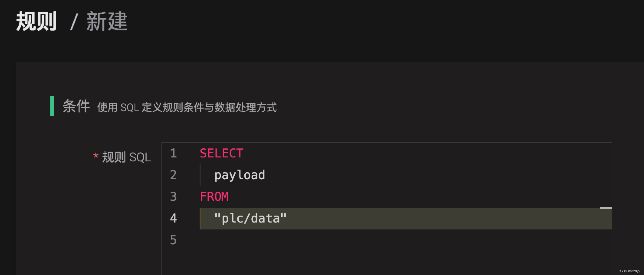
Task: Place cursor on the payload field
Action: (x=240, y=175)
